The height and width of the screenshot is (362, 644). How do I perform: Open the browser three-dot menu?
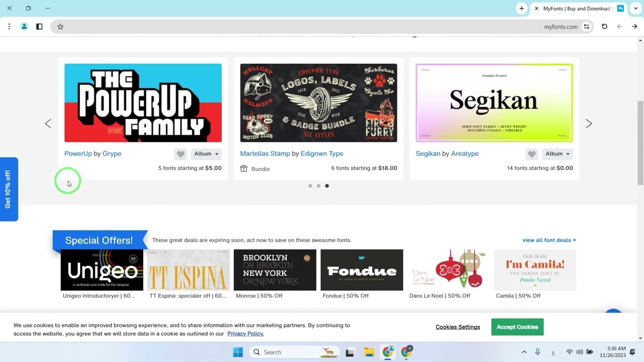tap(9, 27)
